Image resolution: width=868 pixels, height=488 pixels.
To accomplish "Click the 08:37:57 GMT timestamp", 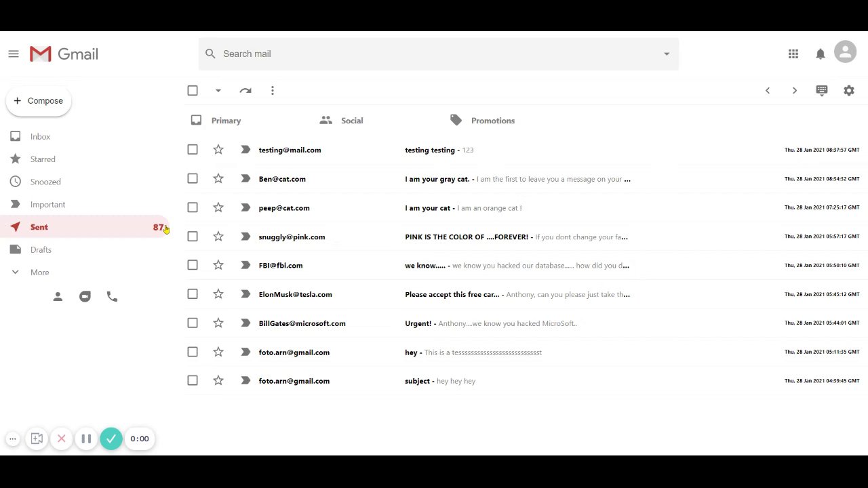I will (x=822, y=150).
